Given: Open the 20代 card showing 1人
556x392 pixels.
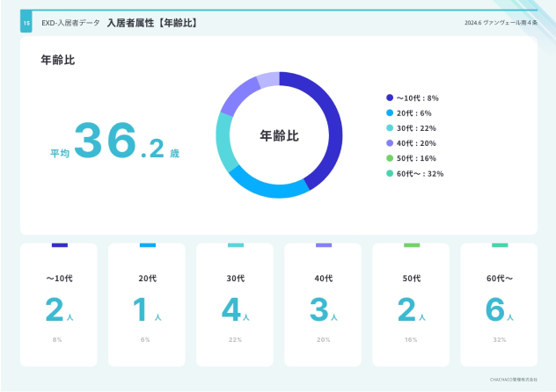Looking at the screenshot, I should (147, 304).
